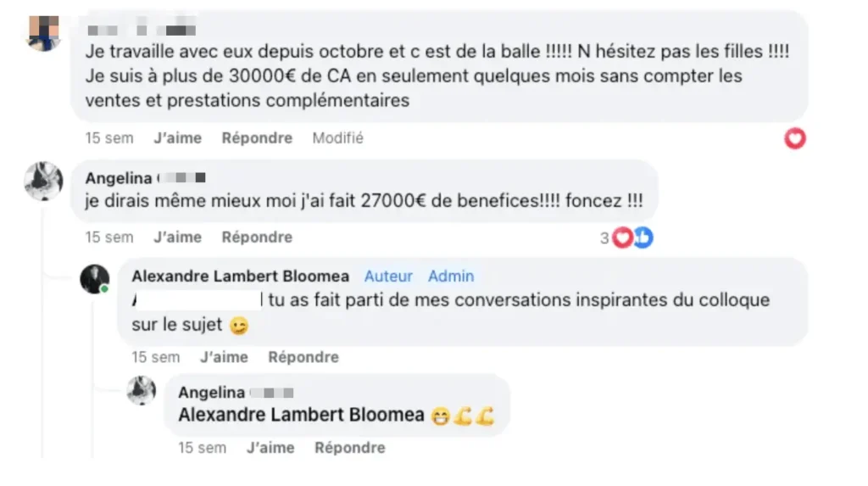Like Angelina's nested emoji reply
This screenshot has width=868, height=486.
(270, 447)
